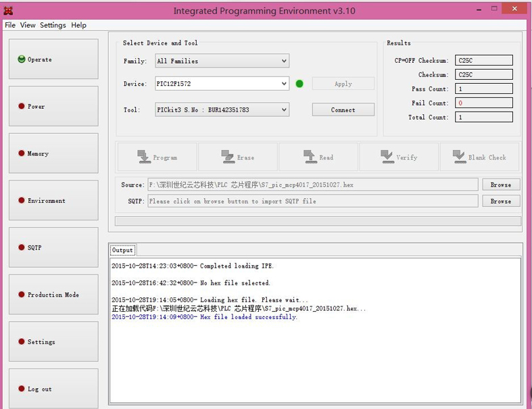Click 'No hex file selected' log line

191,283
